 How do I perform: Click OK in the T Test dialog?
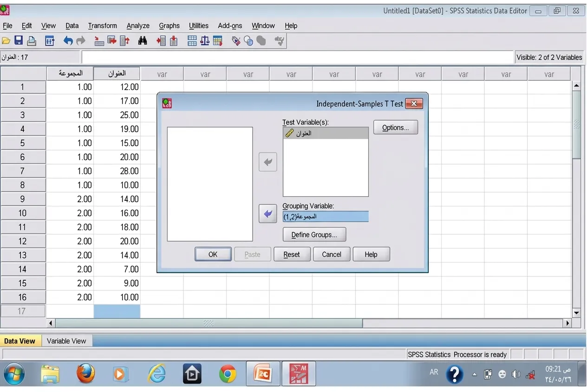tap(213, 254)
